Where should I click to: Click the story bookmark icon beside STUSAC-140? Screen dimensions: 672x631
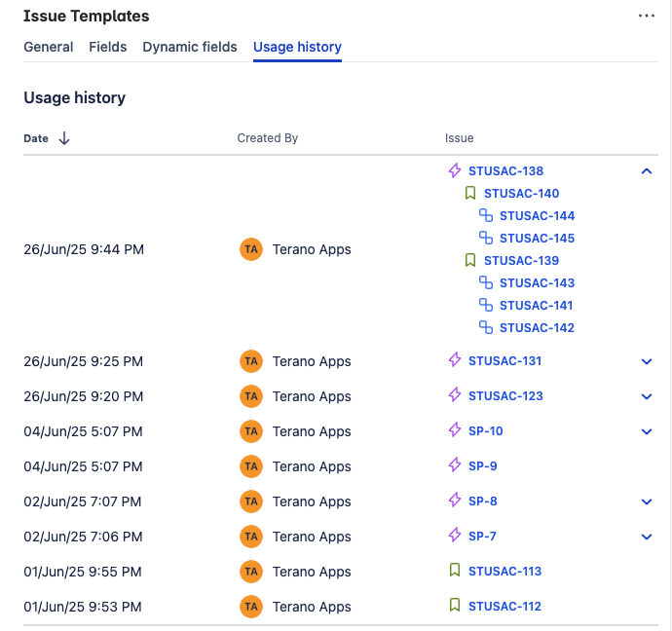[x=470, y=194]
